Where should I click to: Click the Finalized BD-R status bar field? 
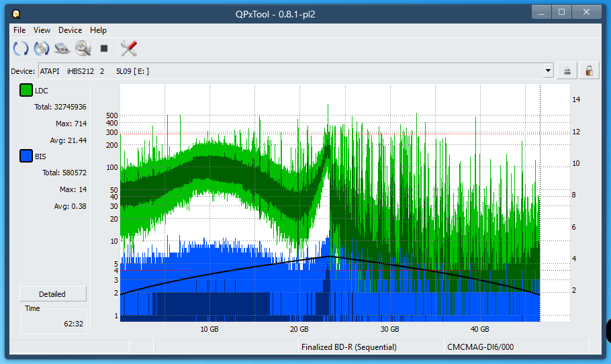348,347
